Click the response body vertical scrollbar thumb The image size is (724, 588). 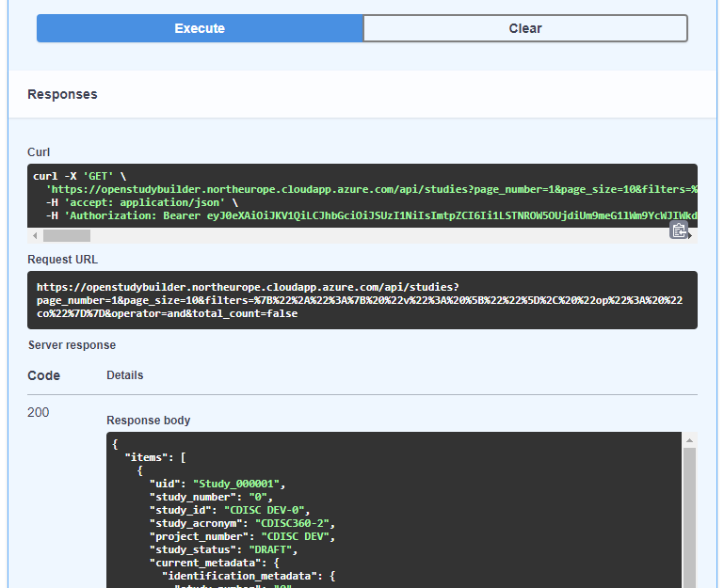pos(689,516)
